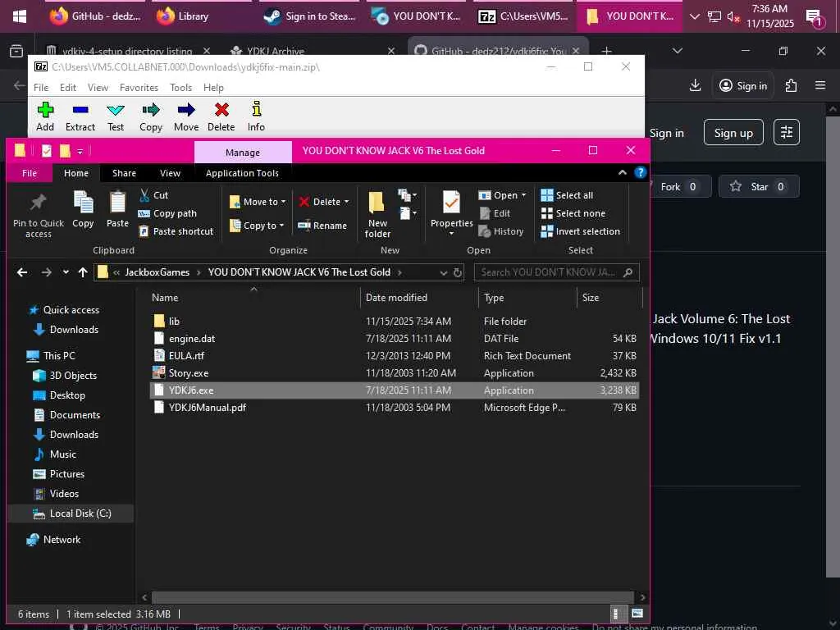Collapse the Explorer ribbon with the chevron

pyautogui.click(x=623, y=172)
